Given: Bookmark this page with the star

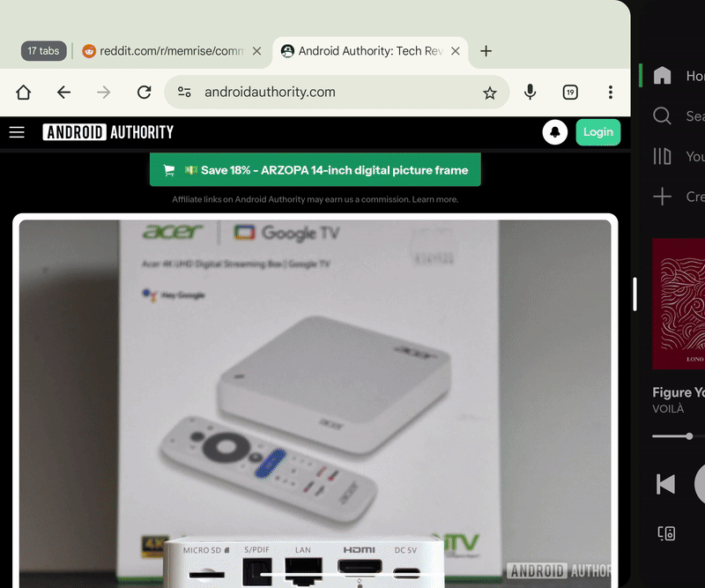Looking at the screenshot, I should [490, 92].
